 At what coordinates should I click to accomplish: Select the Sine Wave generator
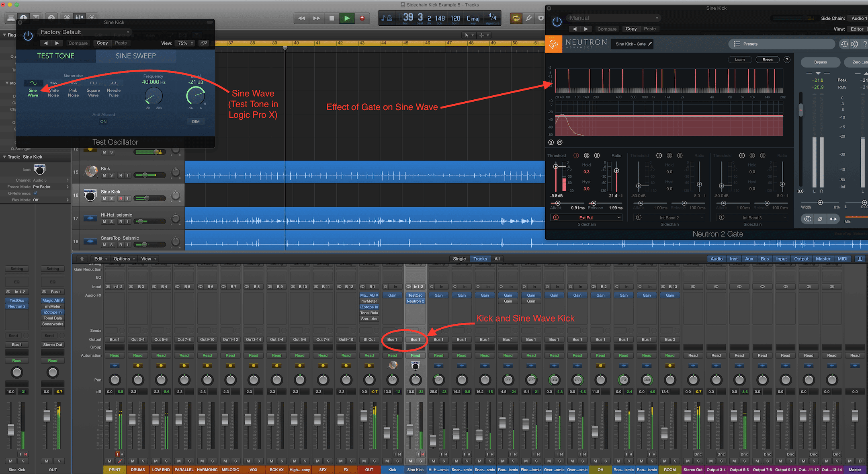point(33,88)
